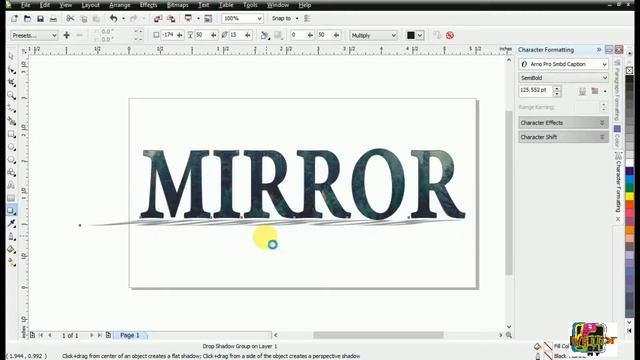Select the Shape tool
The image size is (640, 360).
[11, 70]
